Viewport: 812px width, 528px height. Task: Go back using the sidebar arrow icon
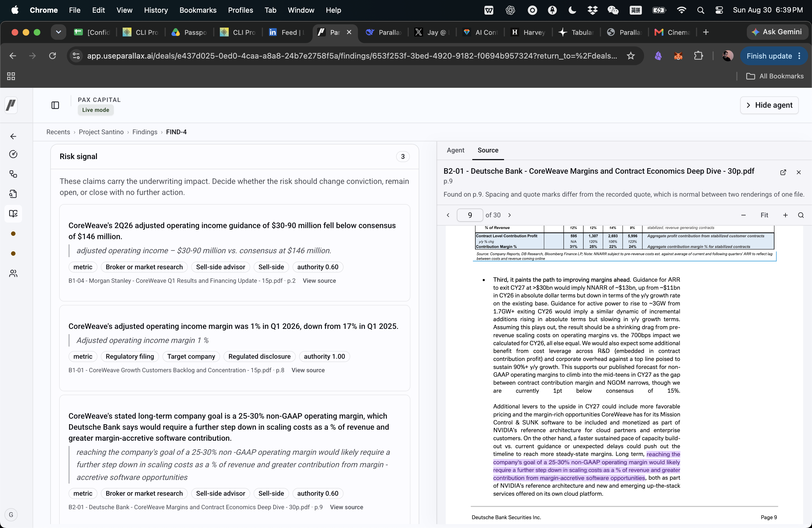[x=13, y=136]
